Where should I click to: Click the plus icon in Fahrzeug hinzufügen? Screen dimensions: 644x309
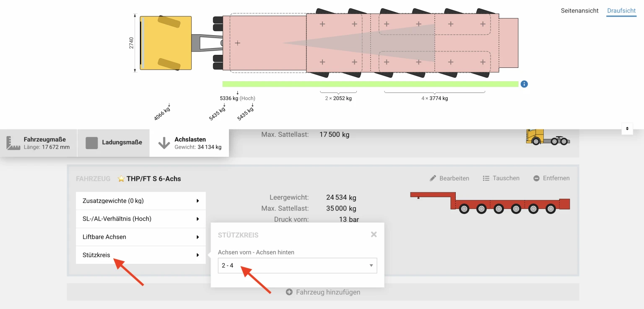(289, 292)
